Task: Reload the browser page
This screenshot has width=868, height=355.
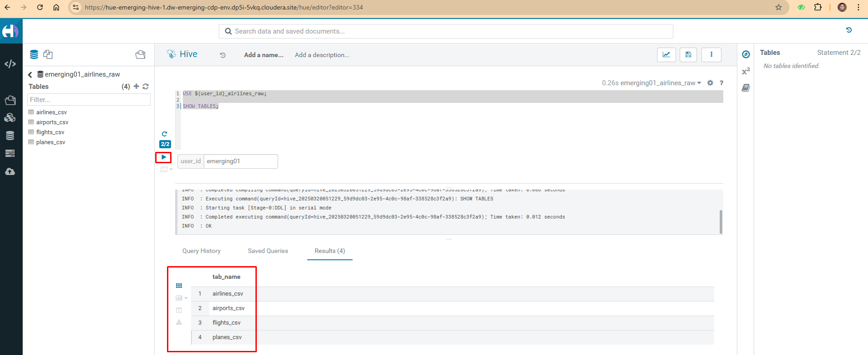Action: [40, 7]
